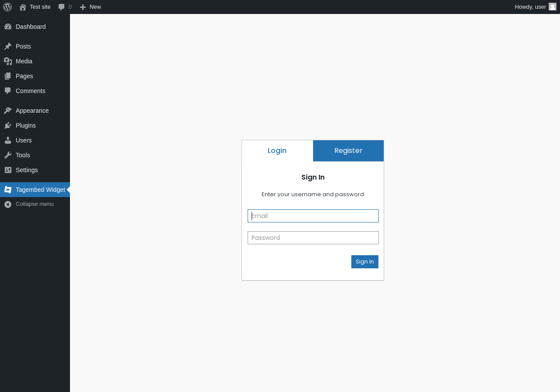Focus the Email input field

pos(313,216)
